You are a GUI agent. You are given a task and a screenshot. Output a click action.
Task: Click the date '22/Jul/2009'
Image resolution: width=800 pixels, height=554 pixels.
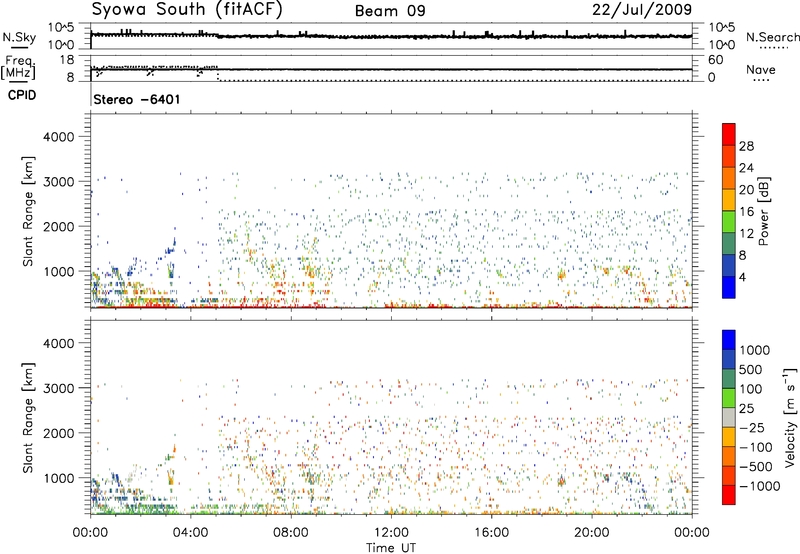click(642, 10)
